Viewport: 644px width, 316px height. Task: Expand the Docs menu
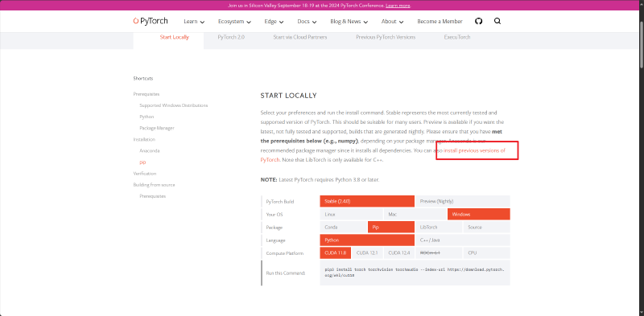pos(307,22)
